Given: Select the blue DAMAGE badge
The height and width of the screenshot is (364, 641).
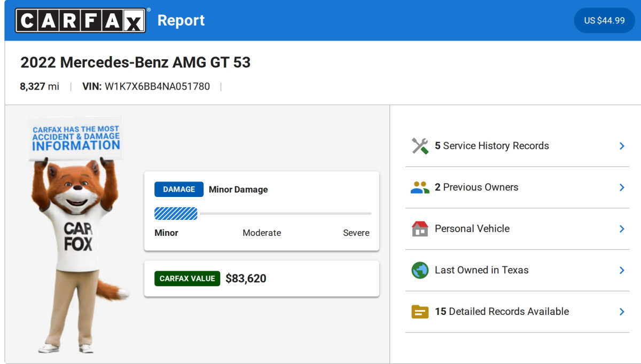Looking at the screenshot, I should click(x=179, y=189).
